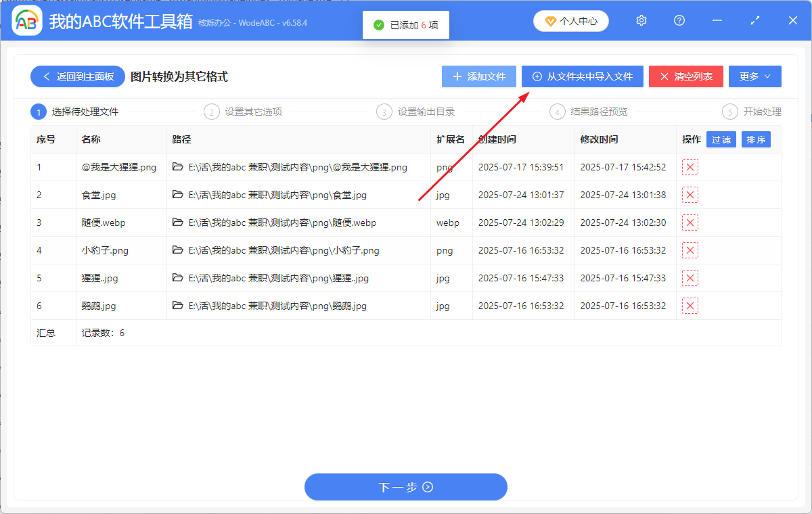Delete the 食堂.jpg row with red X
Image resolution: width=812 pixels, height=514 pixels.
tap(690, 195)
